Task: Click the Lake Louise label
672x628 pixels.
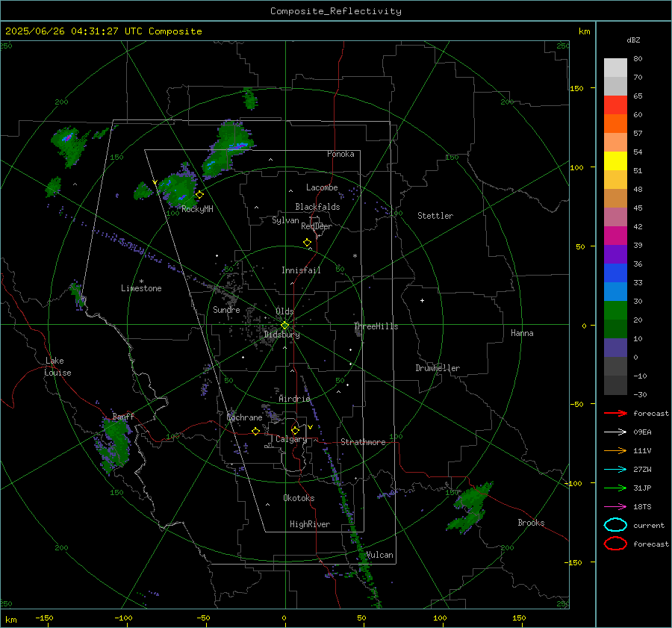Action: point(57,367)
